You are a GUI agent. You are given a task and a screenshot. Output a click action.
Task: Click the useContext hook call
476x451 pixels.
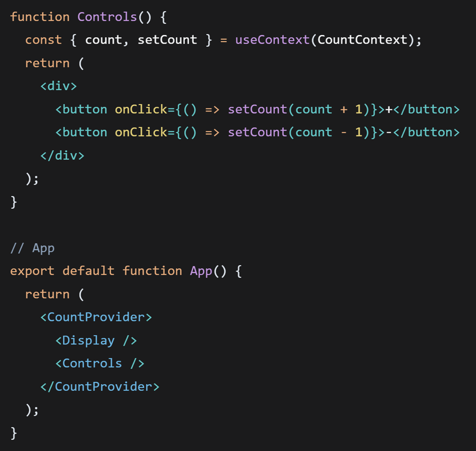pyautogui.click(x=272, y=40)
